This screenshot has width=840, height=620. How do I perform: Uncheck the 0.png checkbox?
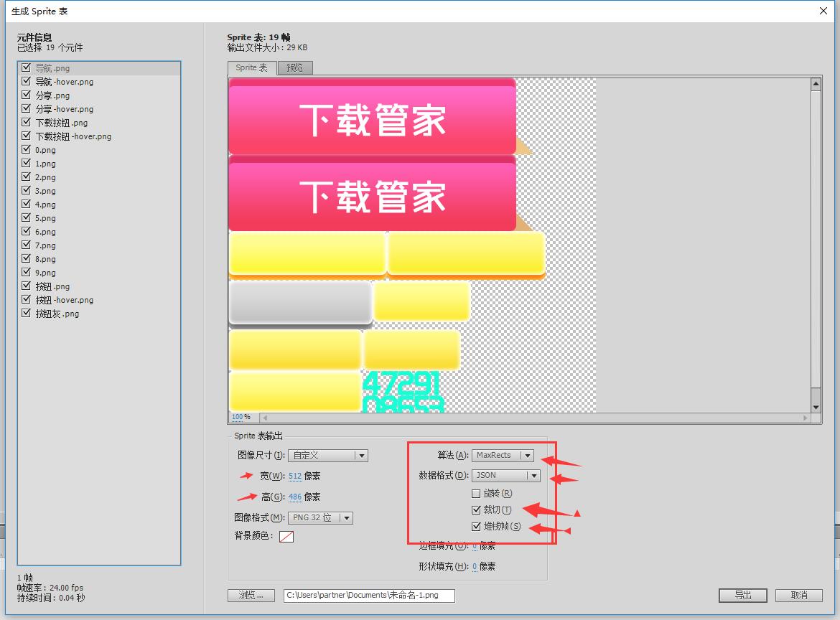(x=26, y=149)
